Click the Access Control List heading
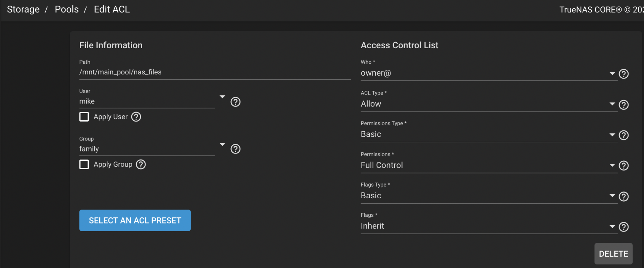Screen dimensions: 644x268 click(399, 45)
